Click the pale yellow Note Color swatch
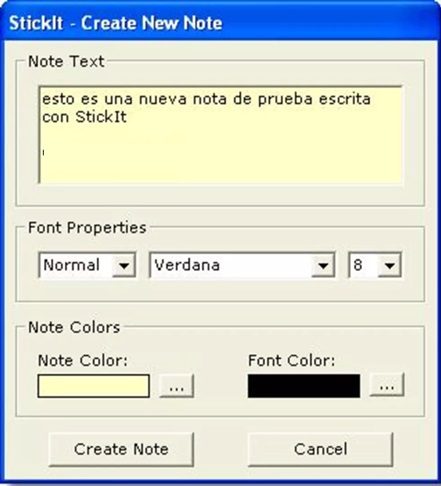Viewport: 441px width, 486px height. [94, 386]
